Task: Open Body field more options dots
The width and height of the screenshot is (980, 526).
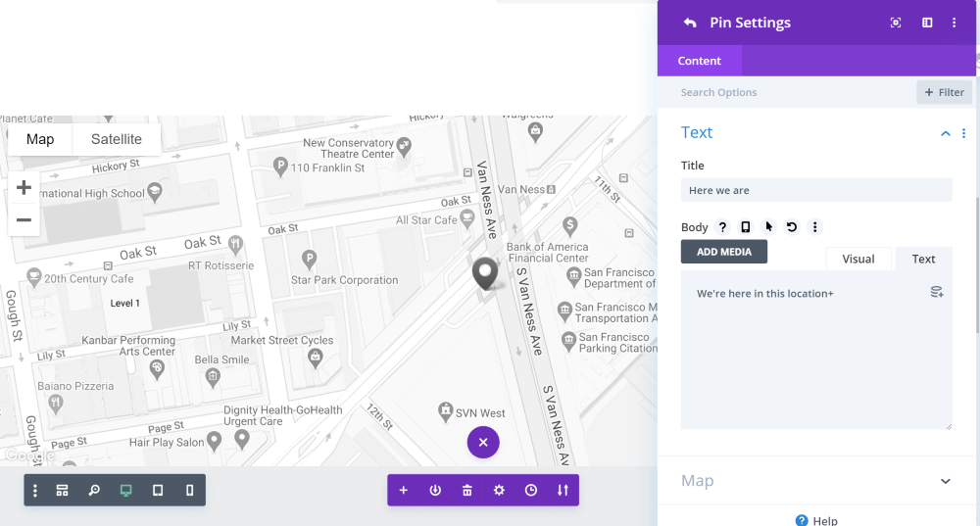Action: pos(815,227)
